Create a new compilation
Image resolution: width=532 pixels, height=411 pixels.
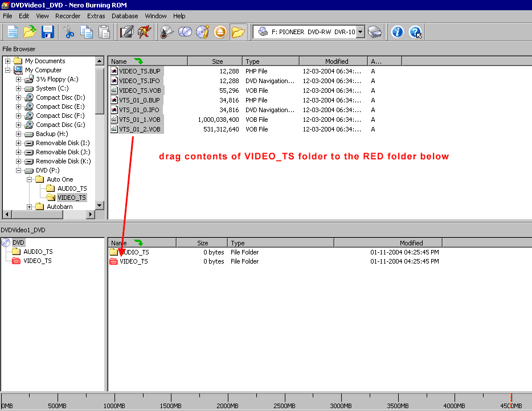[x=13, y=32]
